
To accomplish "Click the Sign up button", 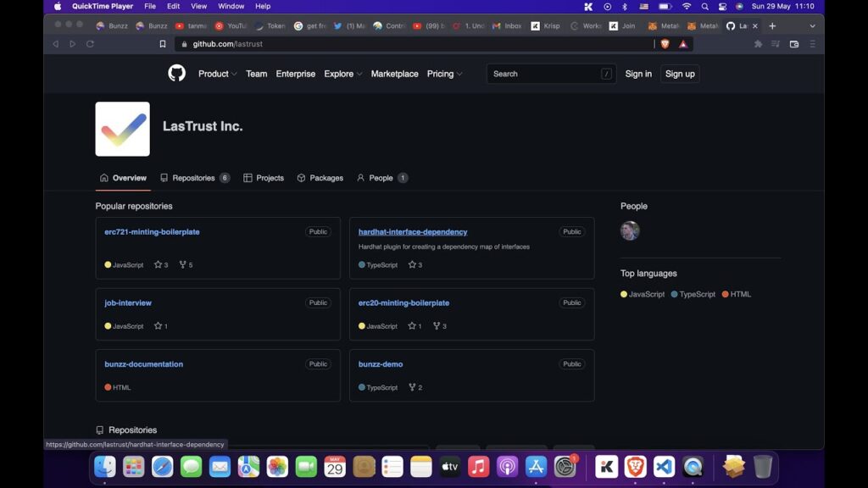I will tap(680, 74).
